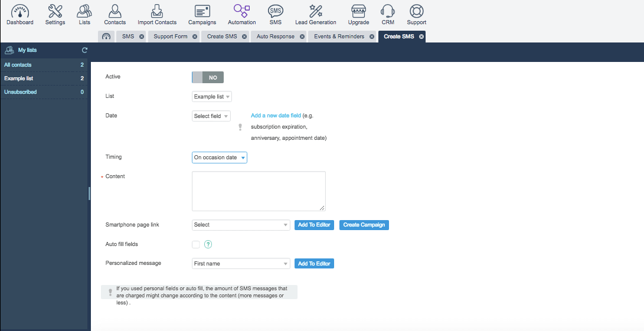This screenshot has height=331, width=644.
Task: Open the Dashboard gauge icon
Action: tap(19, 11)
